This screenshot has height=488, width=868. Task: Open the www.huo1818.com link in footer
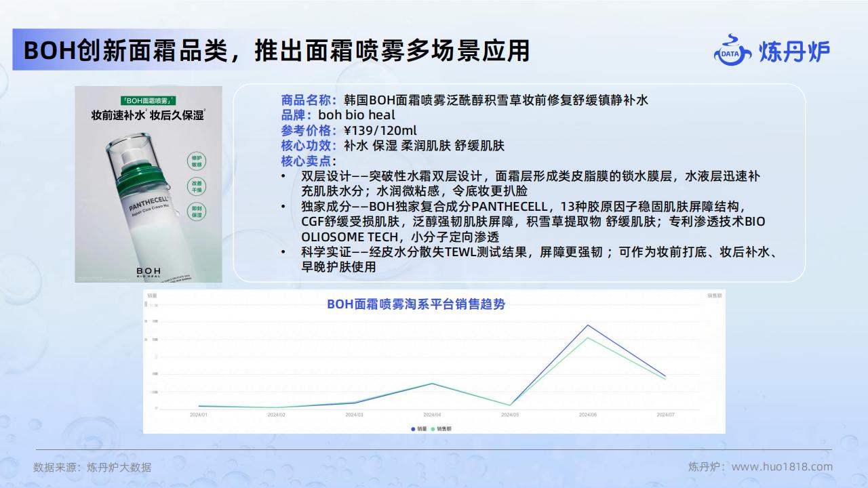coord(782,466)
